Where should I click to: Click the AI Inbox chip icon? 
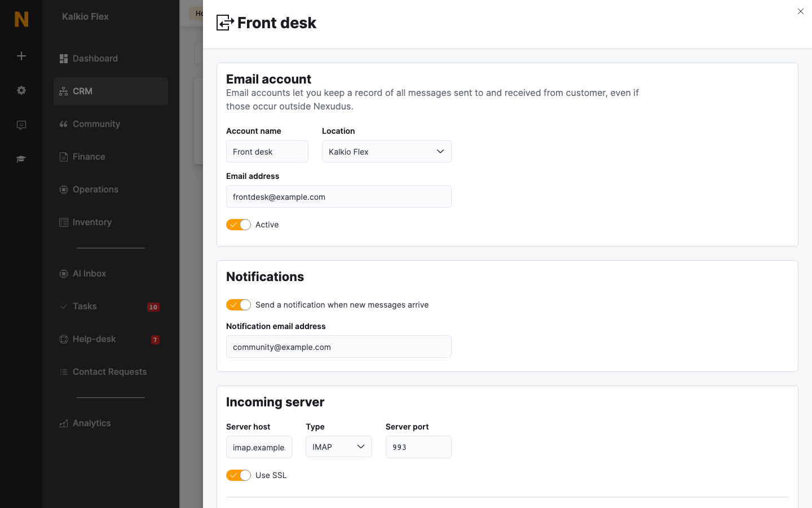64,274
